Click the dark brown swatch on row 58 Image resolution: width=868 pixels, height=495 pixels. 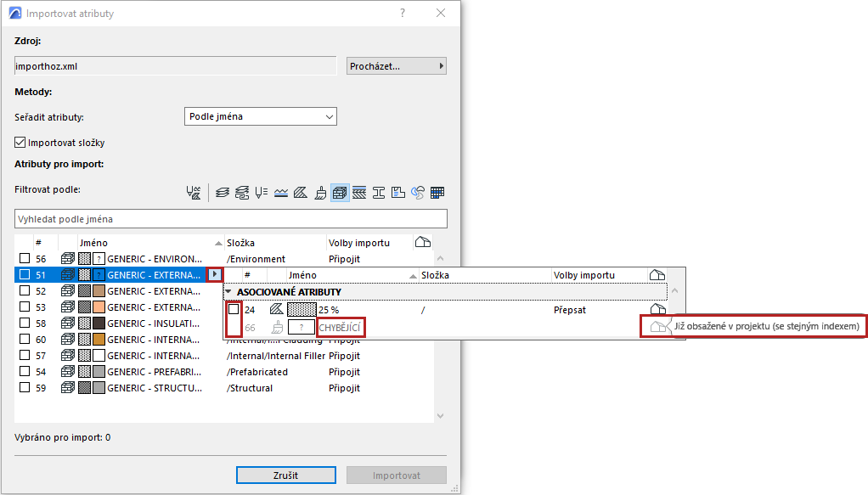(99, 323)
